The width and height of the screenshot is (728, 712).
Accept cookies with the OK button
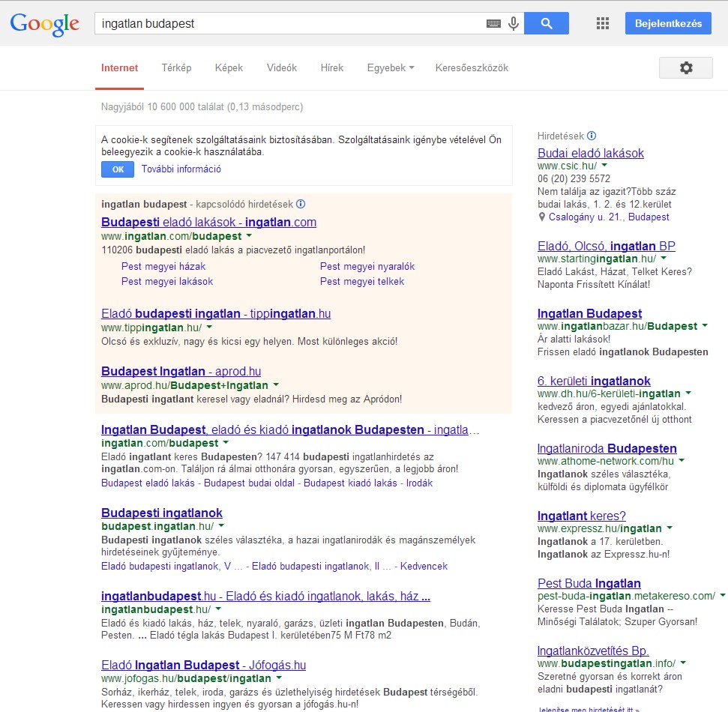[x=118, y=169]
